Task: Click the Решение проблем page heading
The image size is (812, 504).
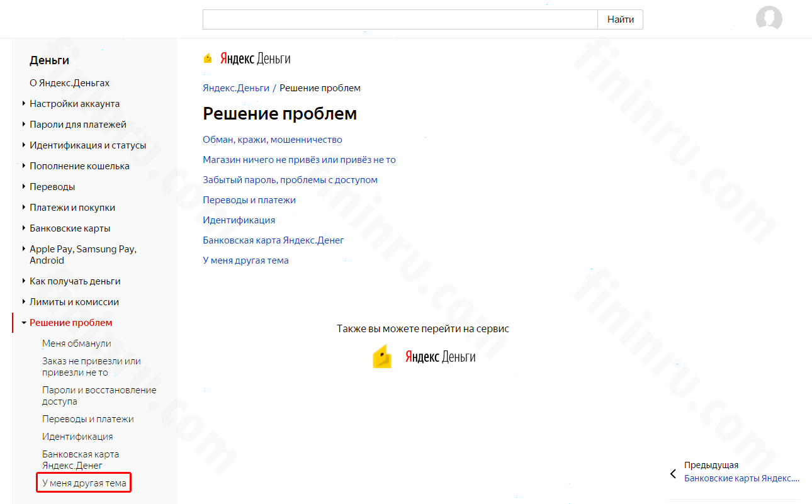Action: pyautogui.click(x=279, y=114)
